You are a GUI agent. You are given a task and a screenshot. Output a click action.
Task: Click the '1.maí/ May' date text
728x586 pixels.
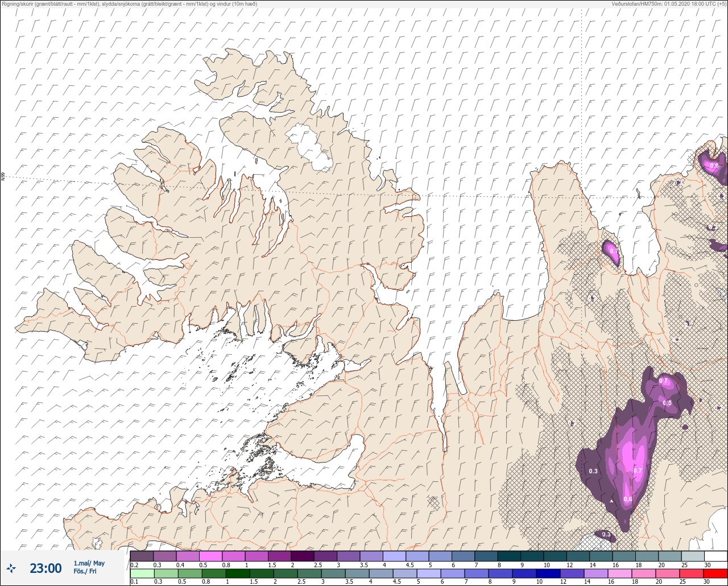pos(89,563)
